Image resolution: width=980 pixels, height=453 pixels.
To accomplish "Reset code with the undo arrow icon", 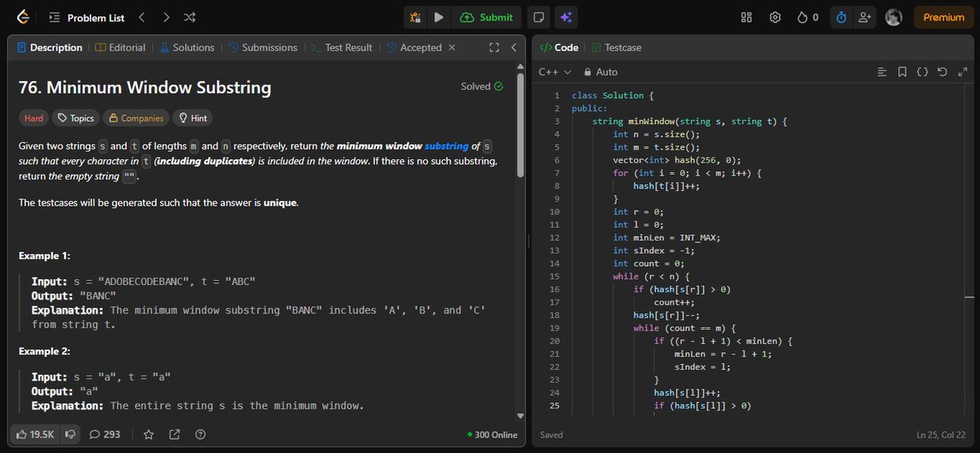I will point(942,72).
